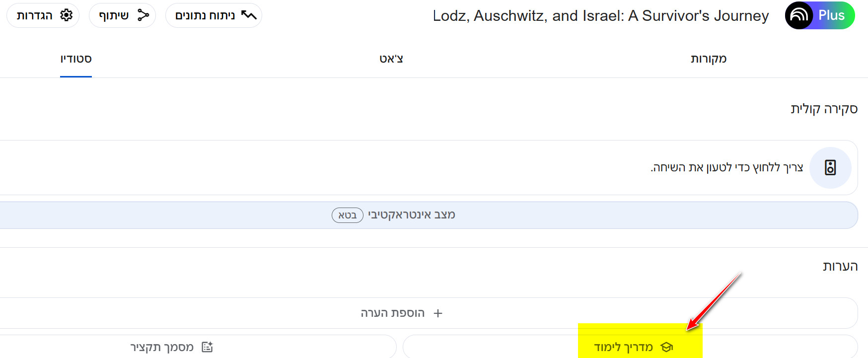Viewport: 868px width, 358px height.
Task: Click the graduation cap study guide icon
Action: [x=667, y=347]
